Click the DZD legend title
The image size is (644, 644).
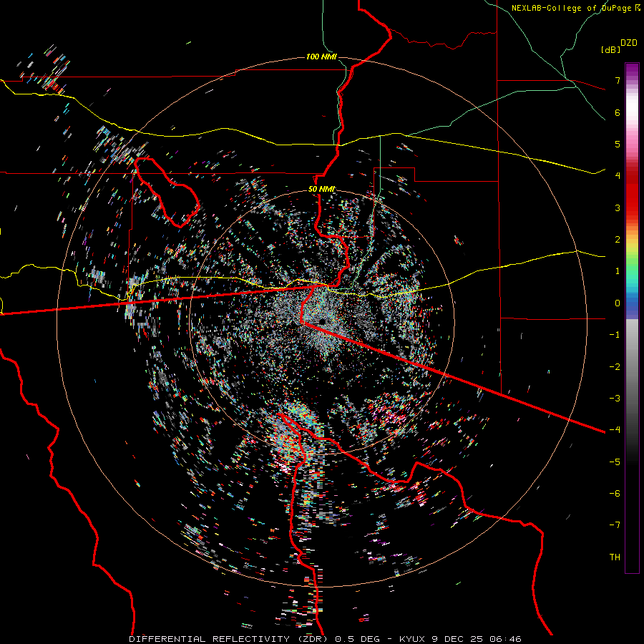(x=629, y=43)
